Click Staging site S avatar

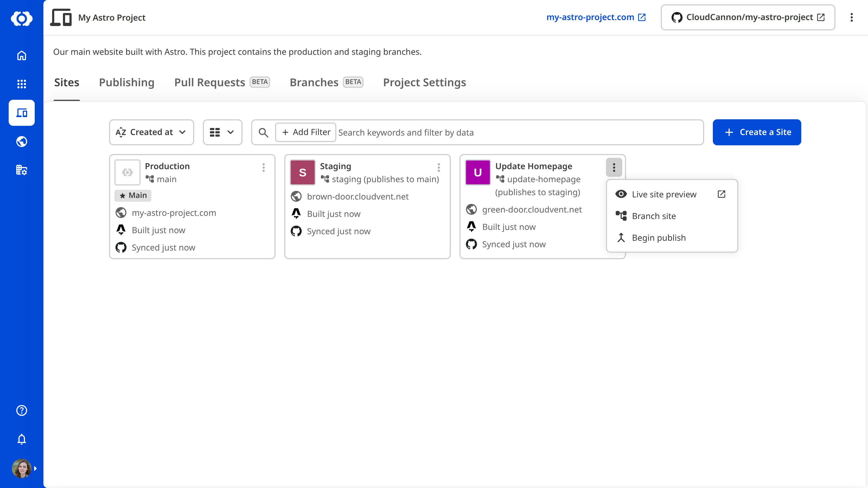coord(303,172)
